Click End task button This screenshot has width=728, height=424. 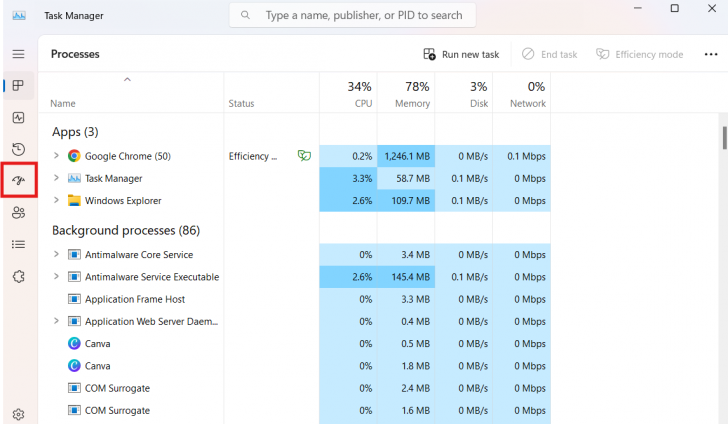click(x=549, y=54)
